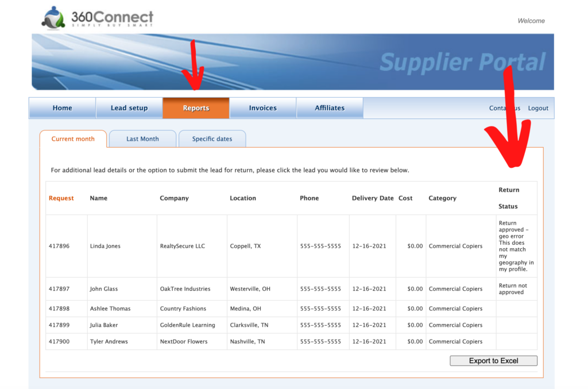The height and width of the screenshot is (389, 588).
Task: Click the Return Status column header
Action: point(509,198)
